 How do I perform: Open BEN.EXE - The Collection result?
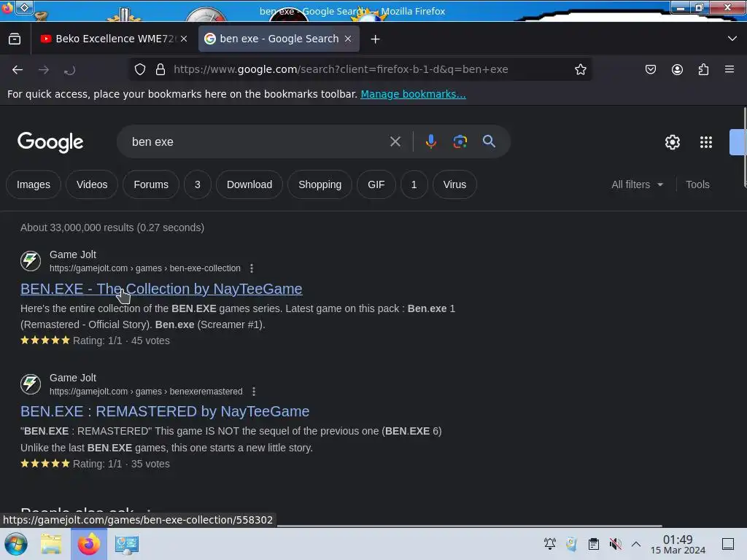(161, 289)
